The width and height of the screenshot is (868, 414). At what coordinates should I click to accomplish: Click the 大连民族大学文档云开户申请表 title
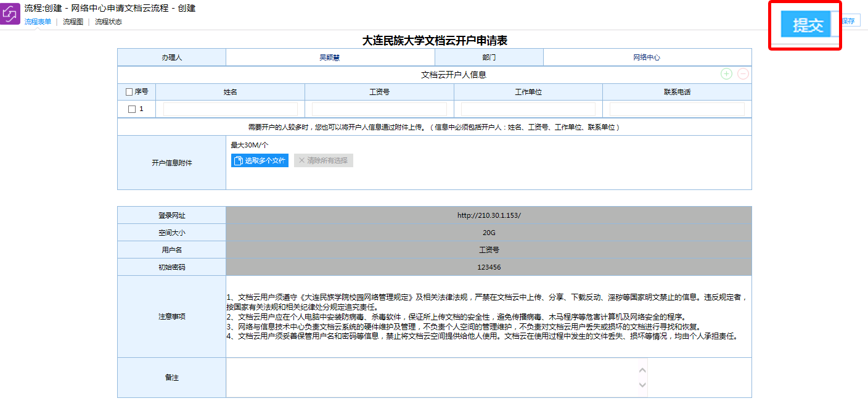tap(435, 41)
